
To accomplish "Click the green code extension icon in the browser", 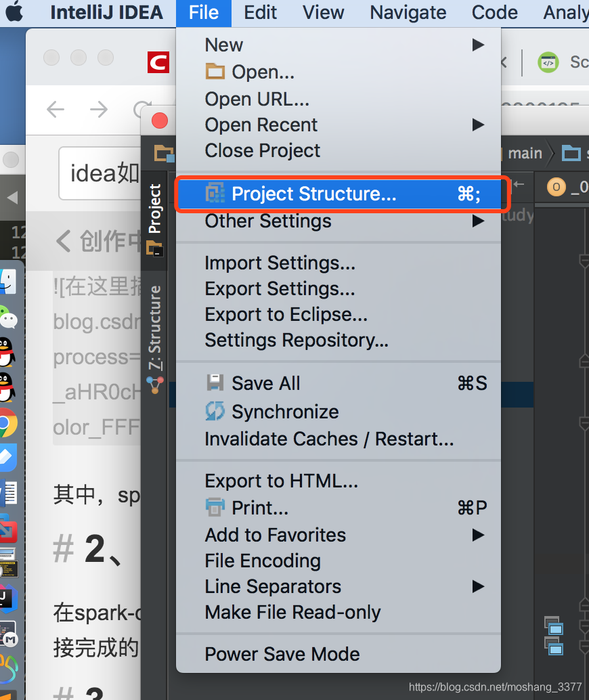I will tap(548, 62).
